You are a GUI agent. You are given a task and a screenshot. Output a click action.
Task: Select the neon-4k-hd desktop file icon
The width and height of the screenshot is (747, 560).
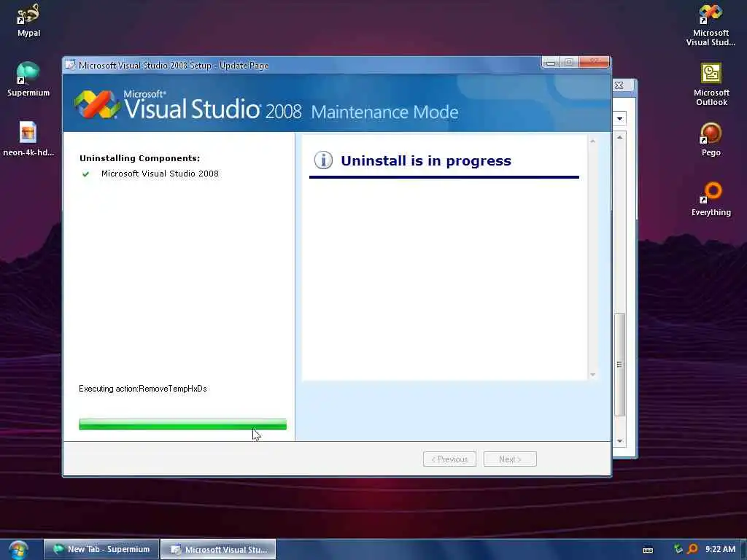point(28,138)
